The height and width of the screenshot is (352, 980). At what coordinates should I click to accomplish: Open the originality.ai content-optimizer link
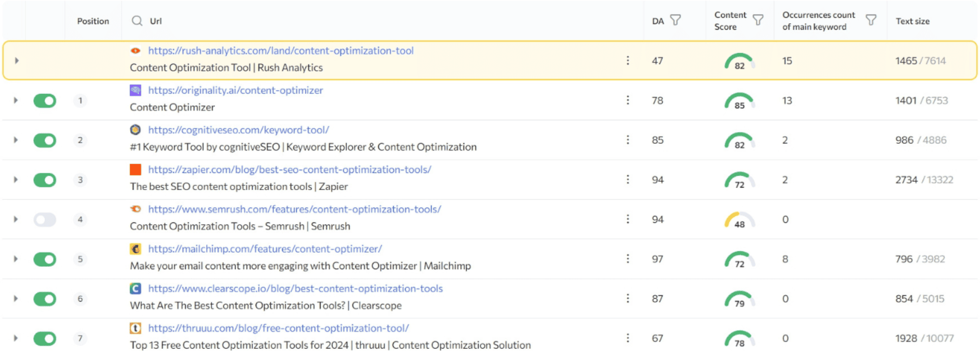point(235,90)
